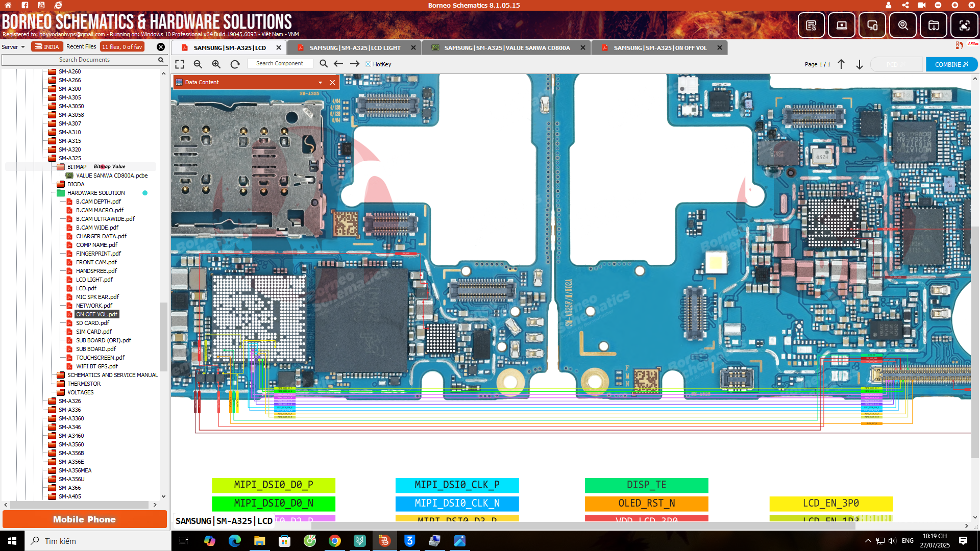Viewport: 980px width, 551px height.
Task: Click the 4 Files list icon
Action: (x=967, y=45)
